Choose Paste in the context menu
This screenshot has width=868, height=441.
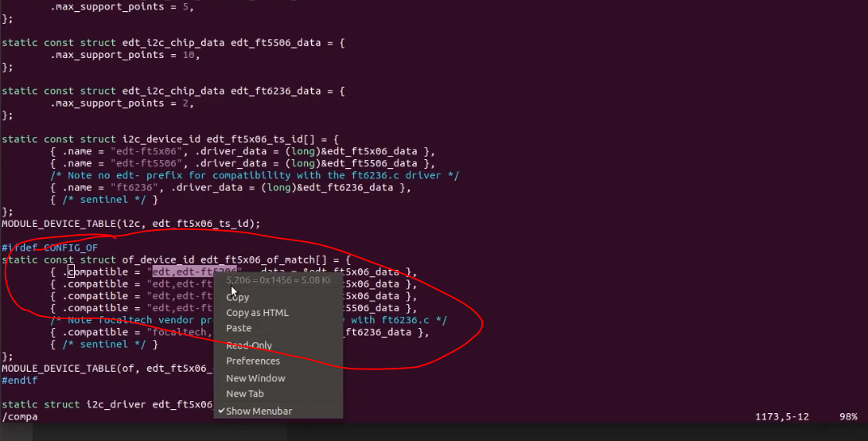[x=239, y=328]
